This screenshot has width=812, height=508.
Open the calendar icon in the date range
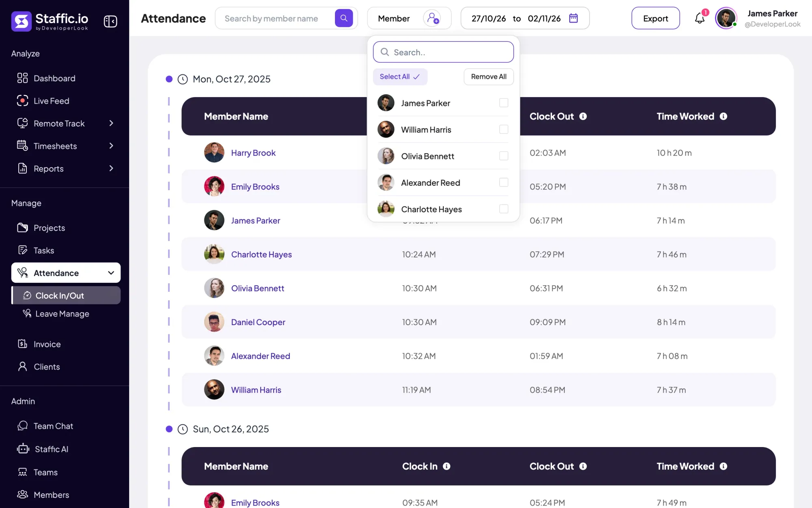(573, 18)
